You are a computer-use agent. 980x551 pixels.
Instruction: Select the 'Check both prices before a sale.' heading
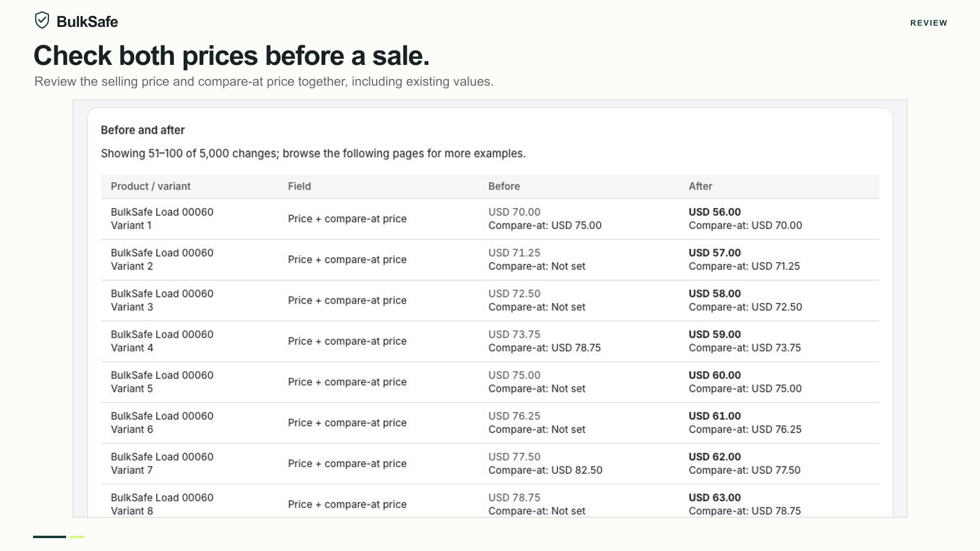pos(232,56)
